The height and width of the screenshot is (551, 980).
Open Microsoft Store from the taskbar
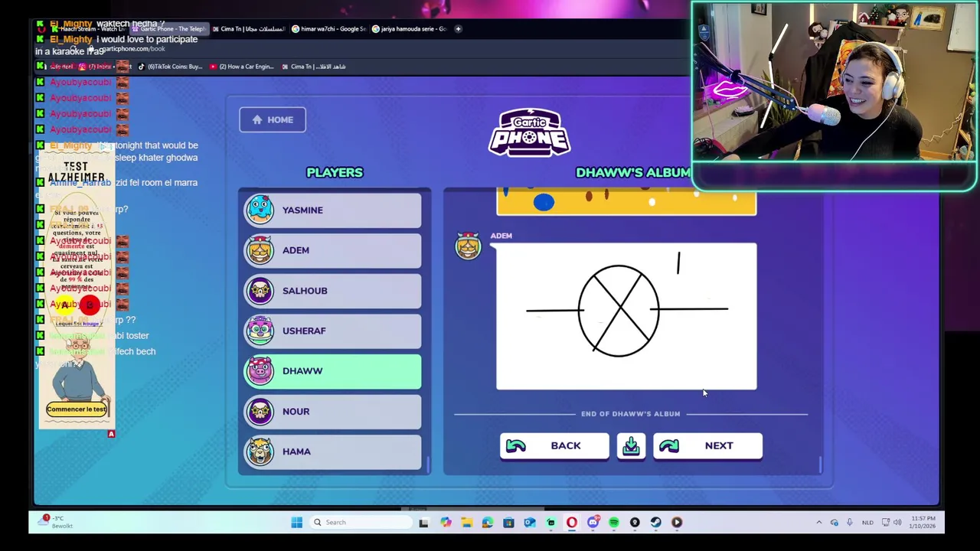click(508, 523)
